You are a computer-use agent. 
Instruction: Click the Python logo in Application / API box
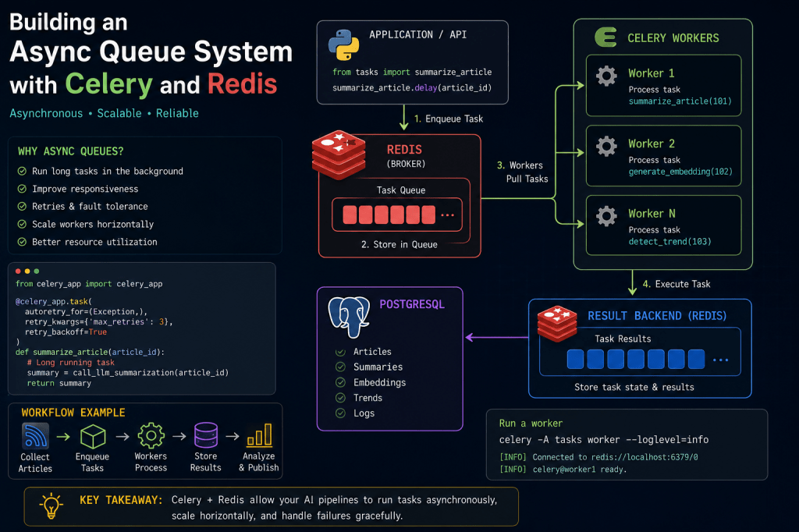pos(343,44)
